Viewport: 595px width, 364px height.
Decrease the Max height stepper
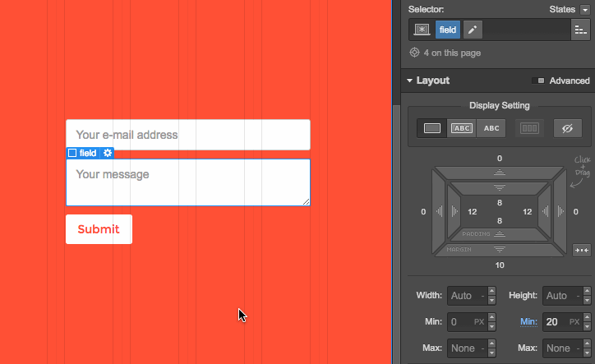point(587,353)
